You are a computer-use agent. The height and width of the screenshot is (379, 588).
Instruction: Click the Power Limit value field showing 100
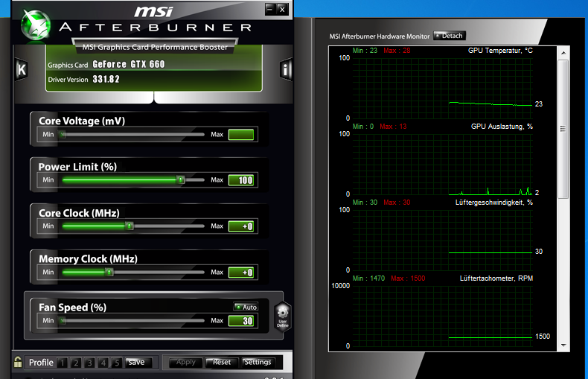[241, 180]
